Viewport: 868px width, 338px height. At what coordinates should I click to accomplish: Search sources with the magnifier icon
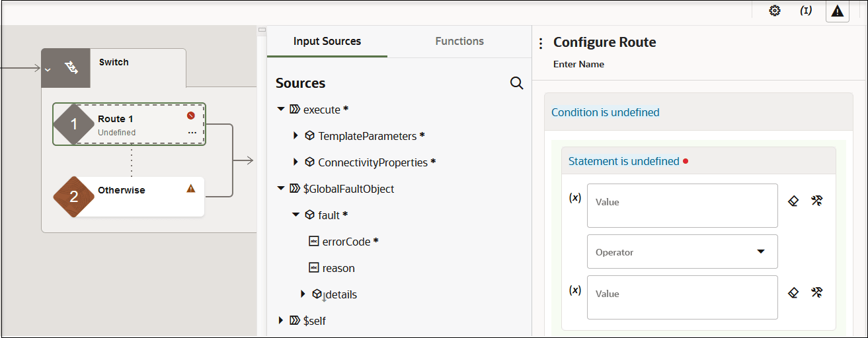tap(517, 83)
